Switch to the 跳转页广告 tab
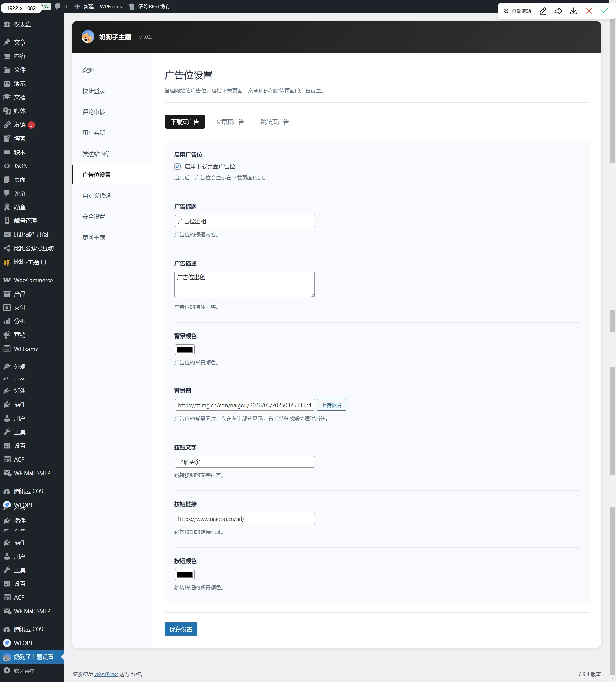This screenshot has height=682, width=616. tap(275, 122)
